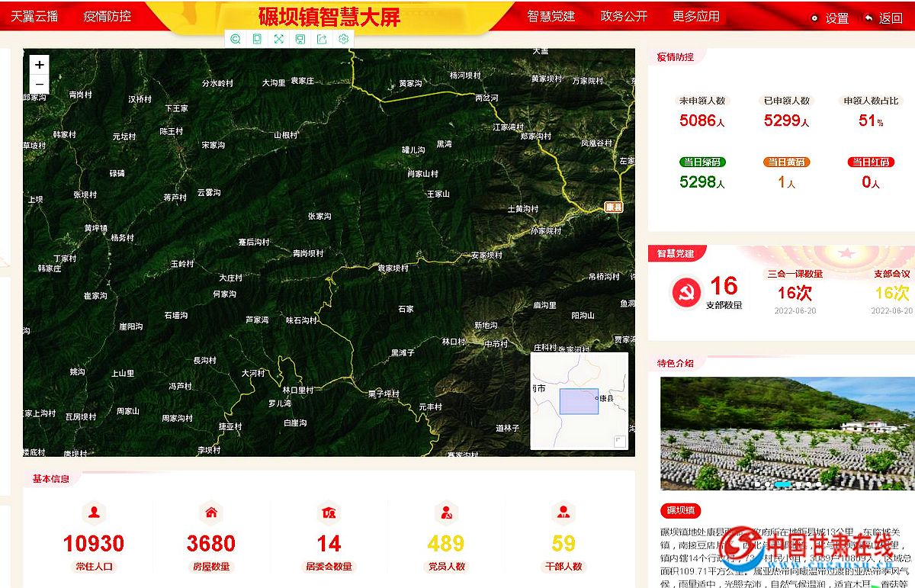The width and height of the screenshot is (915, 588).
Task: Click the map zoom out minus button
Action: (40, 85)
